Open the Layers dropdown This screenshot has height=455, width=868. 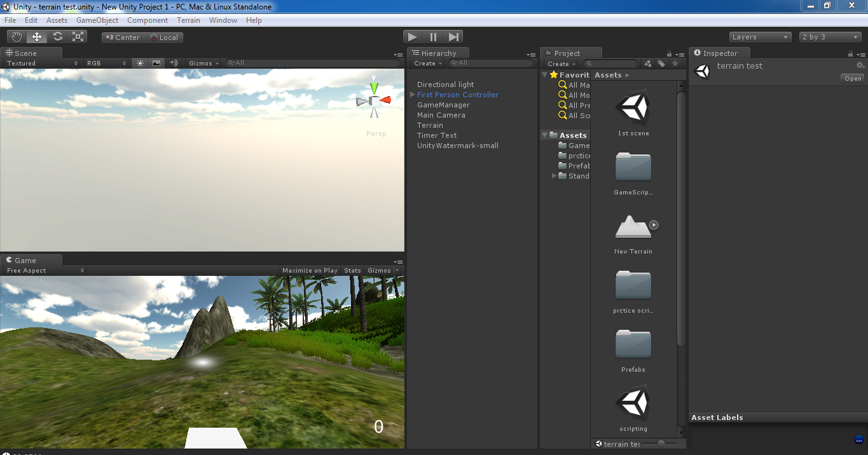tap(760, 37)
